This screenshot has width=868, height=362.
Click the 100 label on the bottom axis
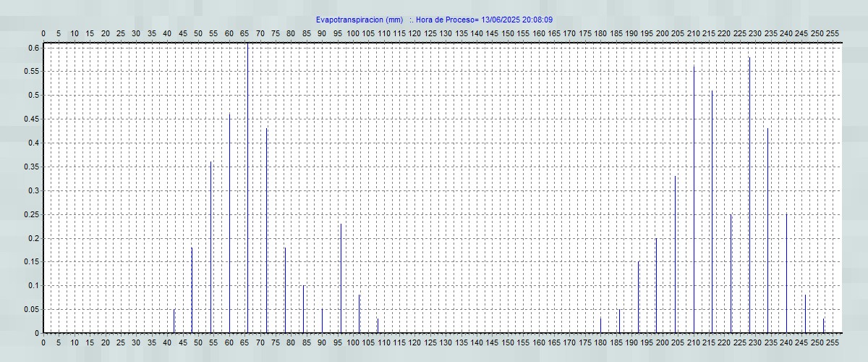[353, 342]
